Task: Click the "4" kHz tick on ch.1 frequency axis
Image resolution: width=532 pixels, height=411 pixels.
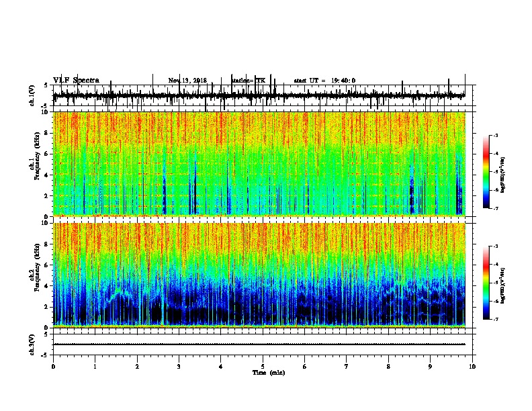Action: (47, 175)
